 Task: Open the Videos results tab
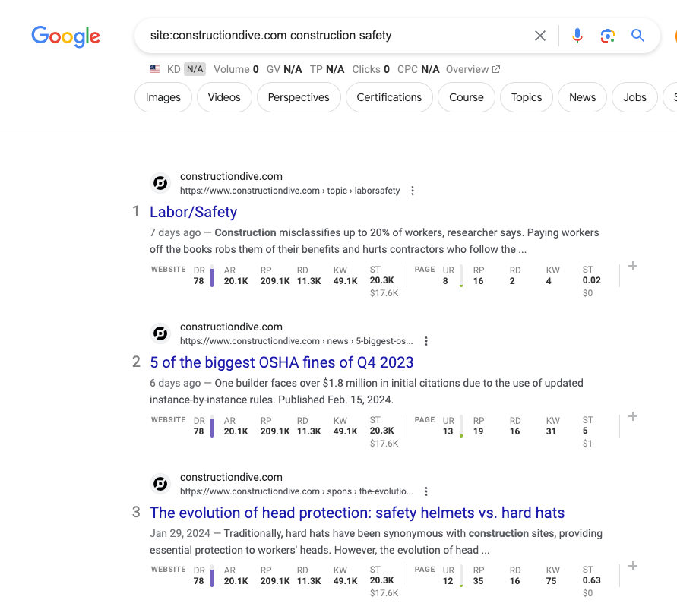pos(224,97)
